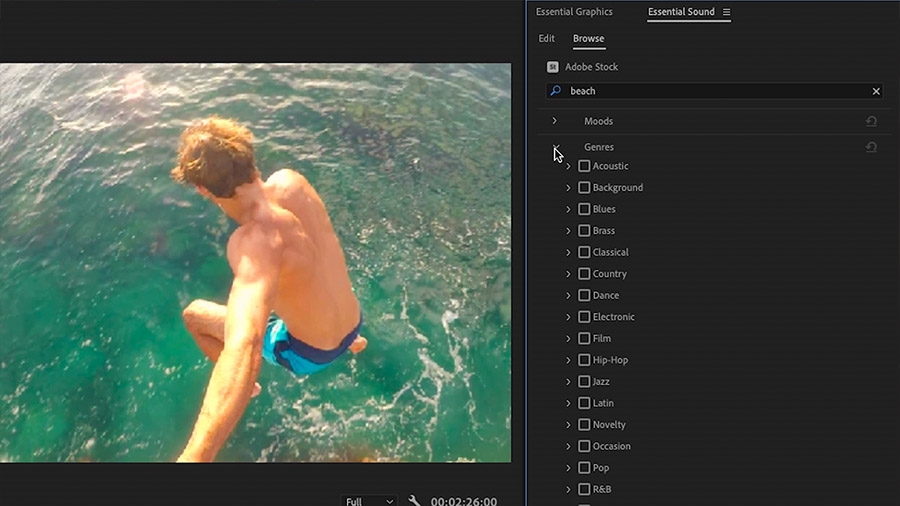Collapse the Genres section

coord(556,147)
